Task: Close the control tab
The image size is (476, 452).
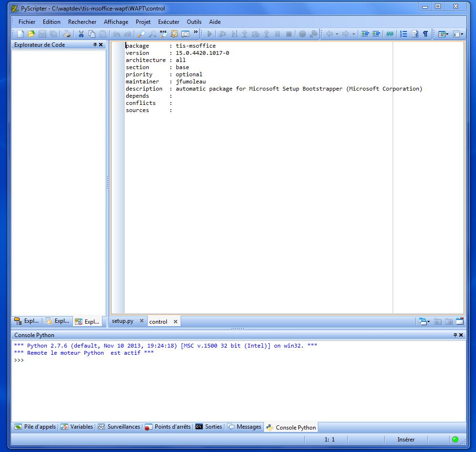Action: [x=175, y=321]
